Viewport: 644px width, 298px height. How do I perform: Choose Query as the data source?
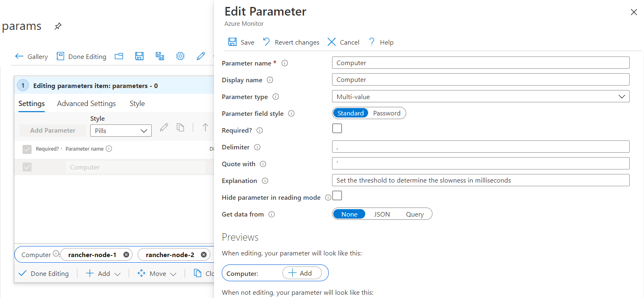414,214
